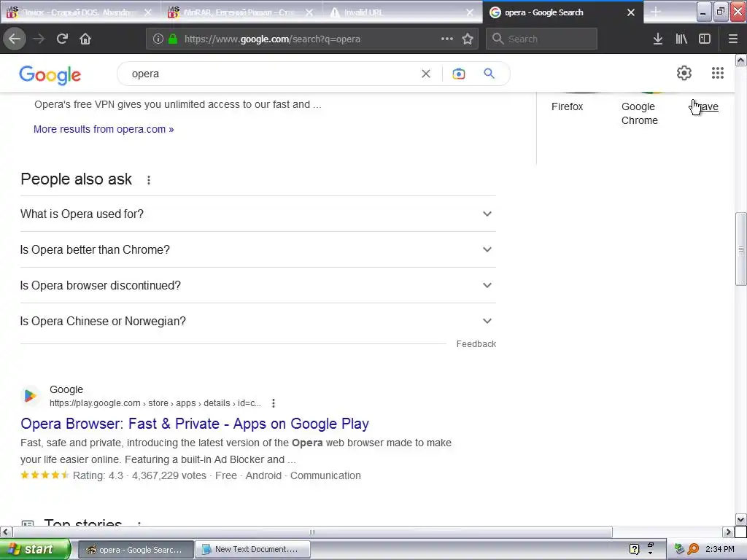The image size is (747, 560).
Task: Open the Google Chrome related search
Action: point(639,113)
